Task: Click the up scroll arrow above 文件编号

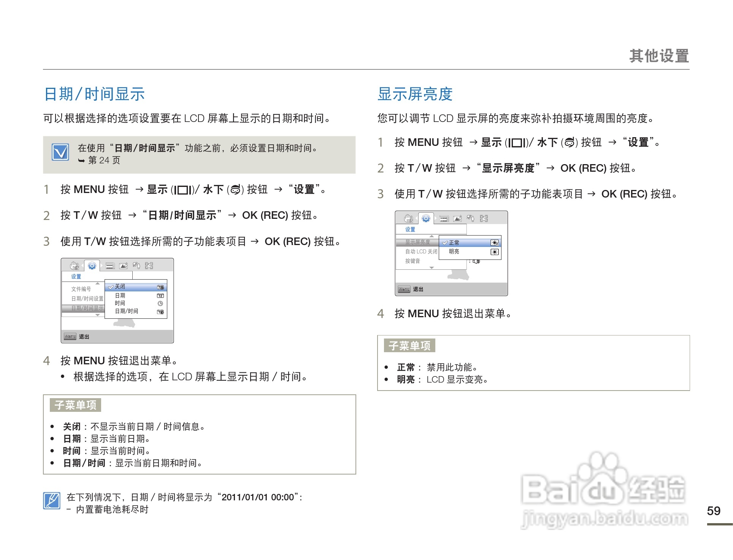Action: (98, 283)
